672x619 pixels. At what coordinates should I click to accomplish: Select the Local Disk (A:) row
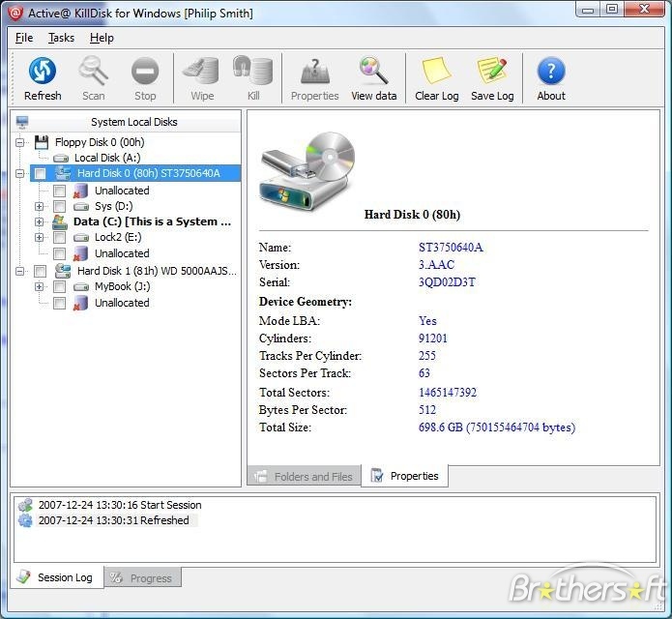point(107,158)
